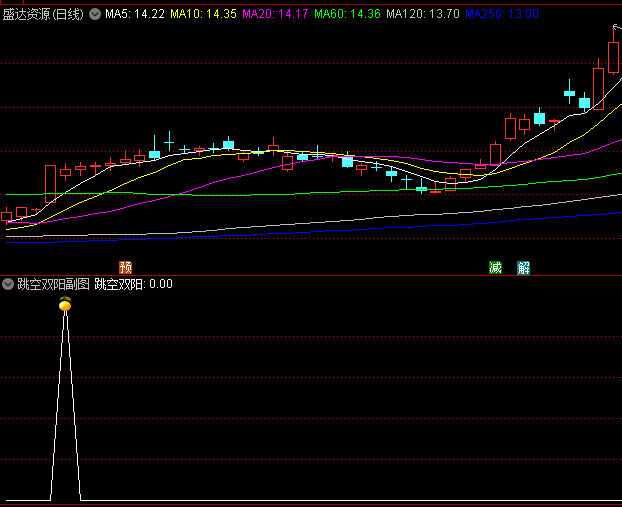
Task: Click the 减 shareholder reduction marker
Action: [495, 267]
